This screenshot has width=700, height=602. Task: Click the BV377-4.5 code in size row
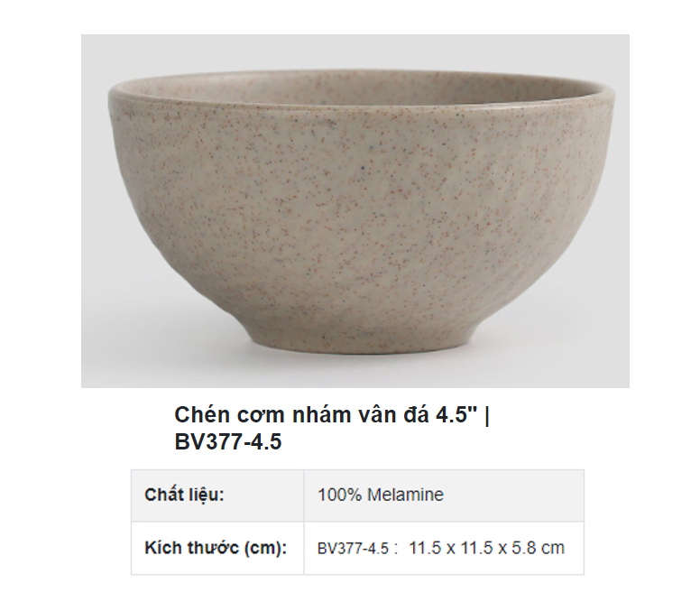pyautogui.click(x=353, y=549)
